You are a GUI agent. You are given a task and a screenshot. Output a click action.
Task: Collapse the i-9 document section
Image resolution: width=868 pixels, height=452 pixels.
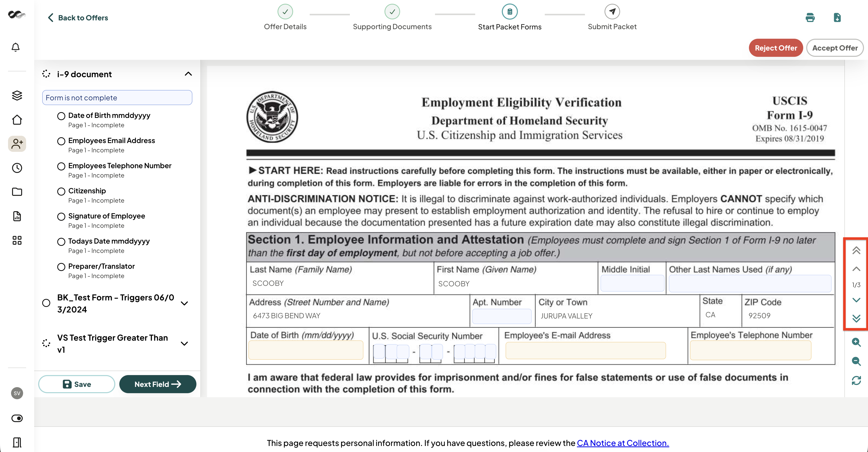[188, 74]
